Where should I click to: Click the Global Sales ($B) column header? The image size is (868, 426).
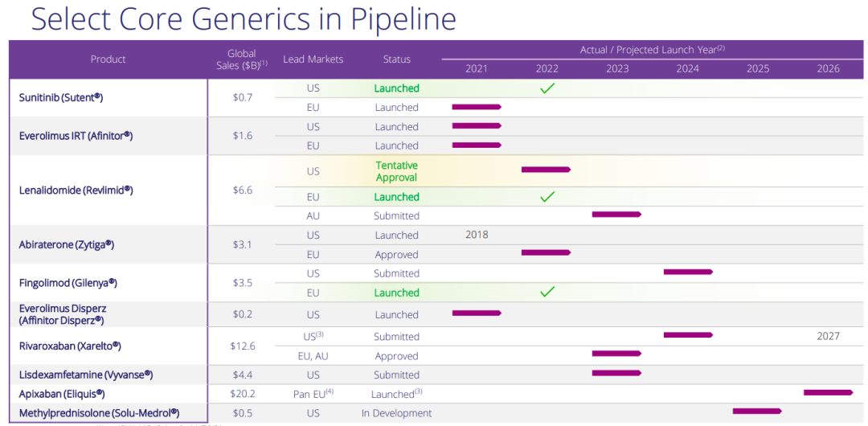242,58
